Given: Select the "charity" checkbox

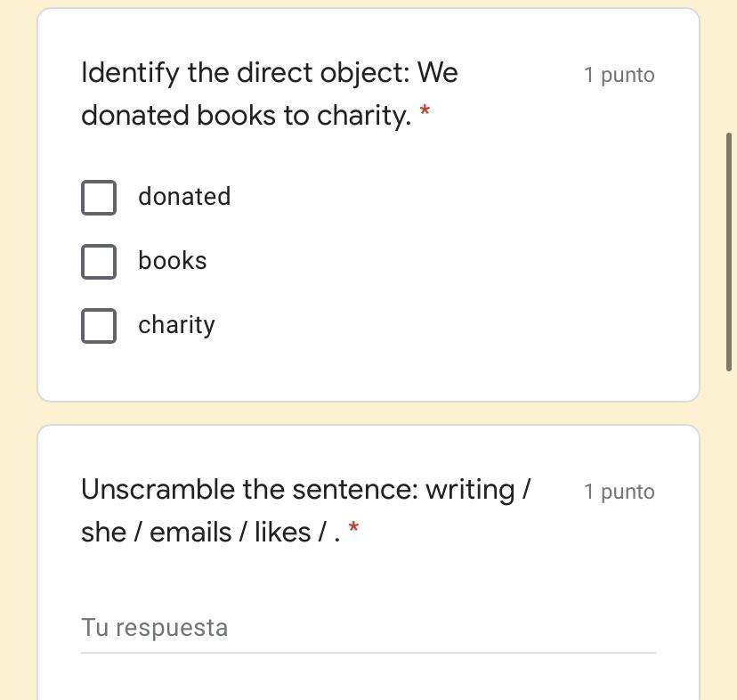Looking at the screenshot, I should [x=99, y=326].
